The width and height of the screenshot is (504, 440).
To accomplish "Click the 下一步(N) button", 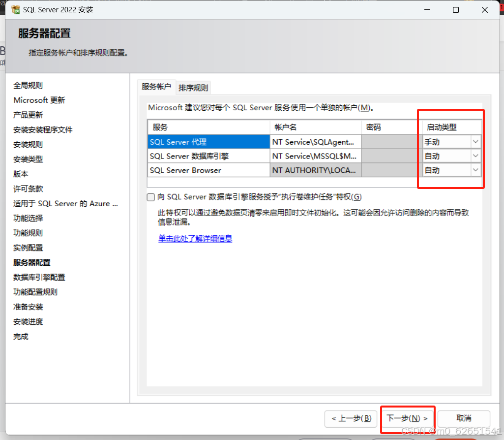I will (x=407, y=418).
